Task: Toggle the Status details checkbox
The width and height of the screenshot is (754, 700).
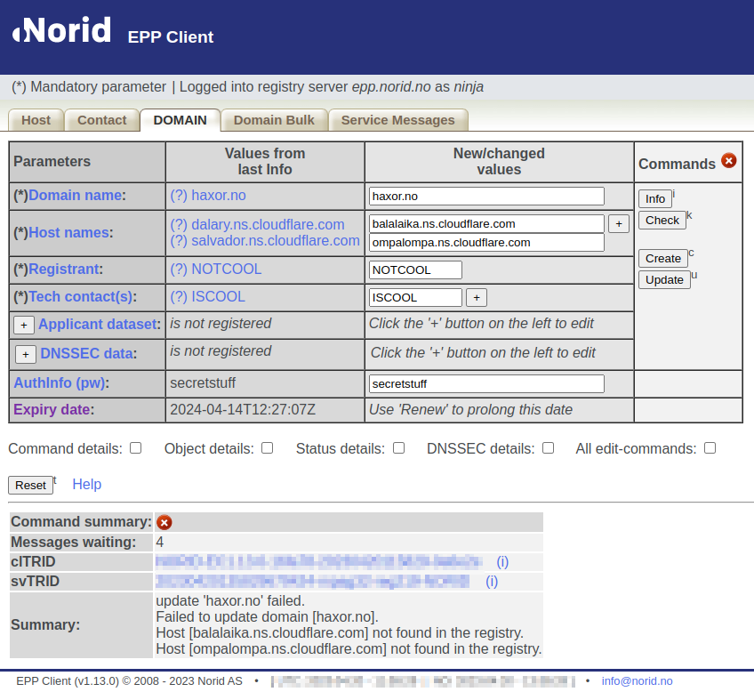Action: click(x=398, y=448)
